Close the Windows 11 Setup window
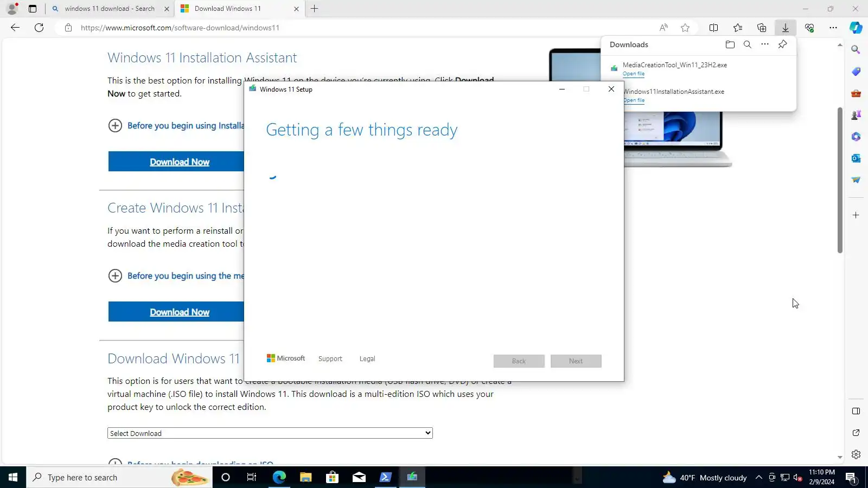Viewport: 868px width, 488px height. (x=611, y=89)
